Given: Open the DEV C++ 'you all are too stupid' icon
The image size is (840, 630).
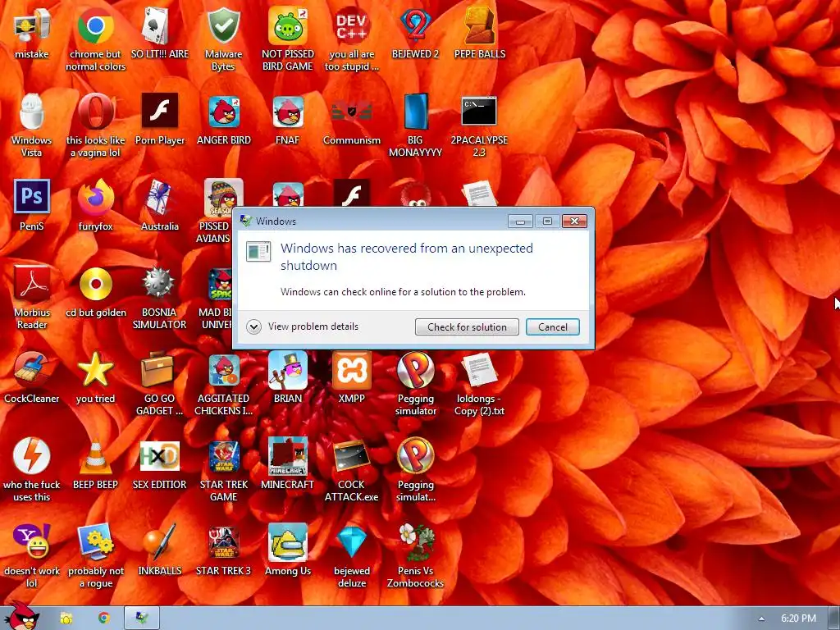Looking at the screenshot, I should click(x=351, y=25).
